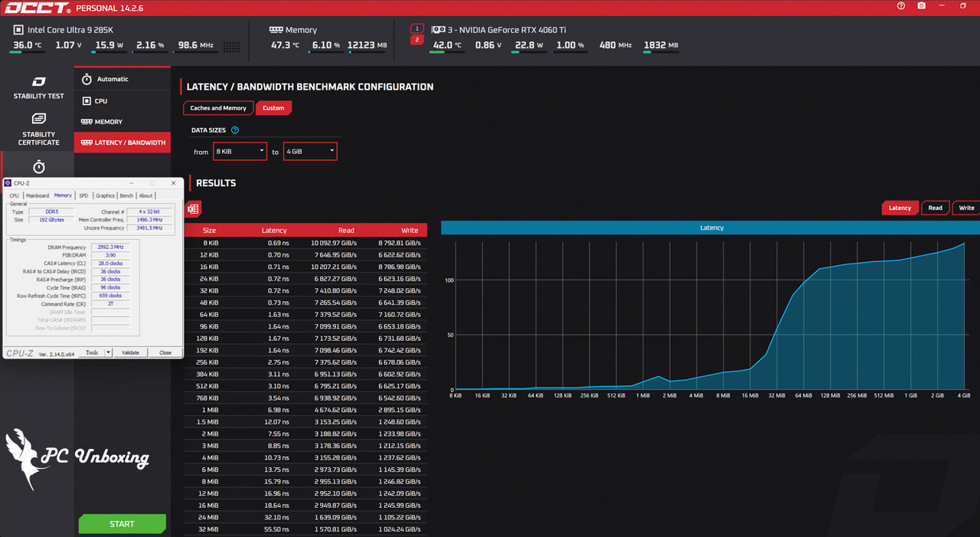
Task: Click the 32 MiB row latency 55.50 ns
Action: click(x=276, y=529)
